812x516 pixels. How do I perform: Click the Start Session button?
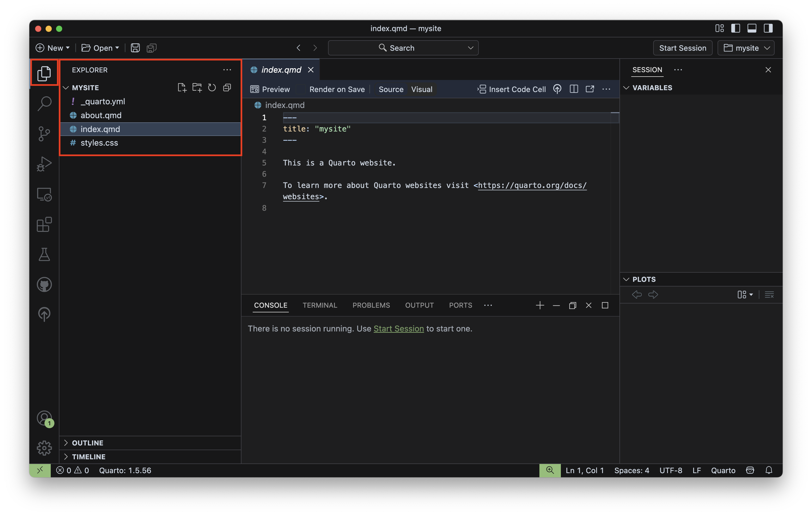click(683, 48)
